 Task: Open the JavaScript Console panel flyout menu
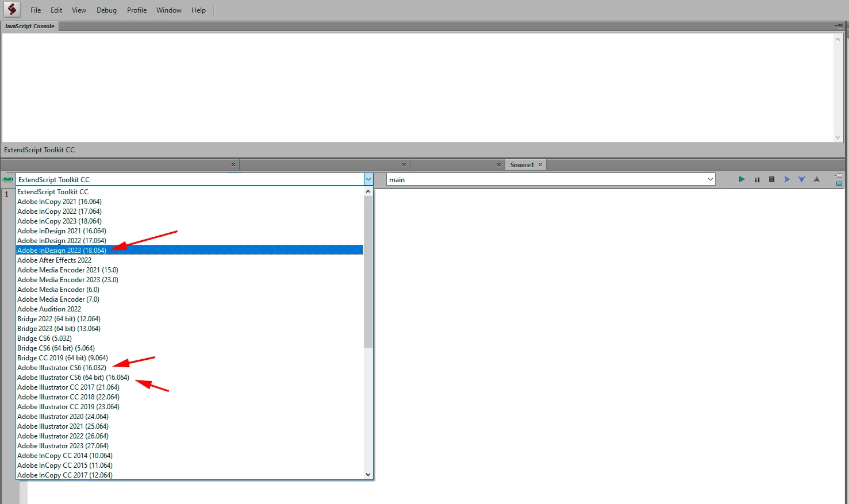click(839, 26)
